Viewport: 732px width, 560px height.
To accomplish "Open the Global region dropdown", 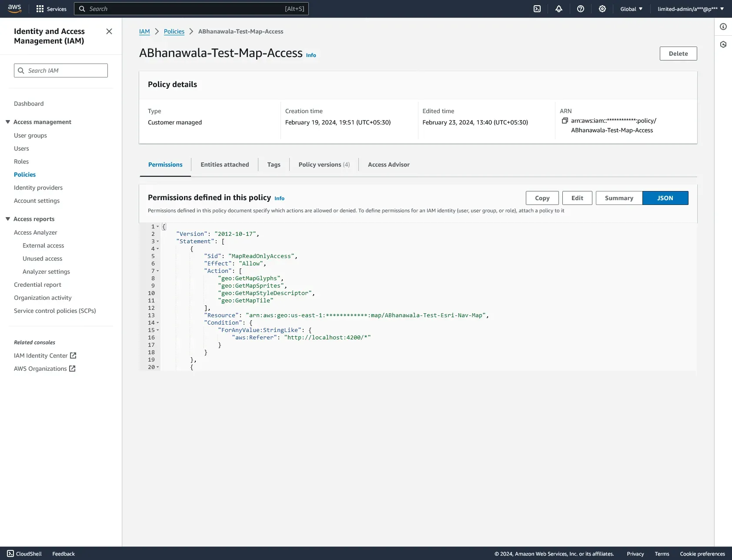I will 631,9.
